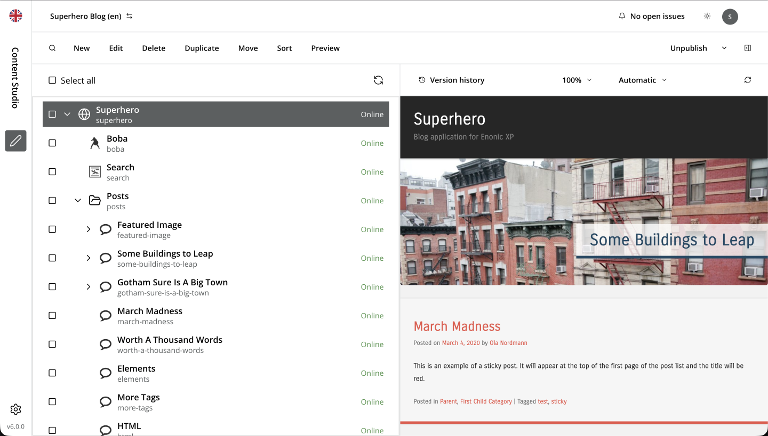The width and height of the screenshot is (768, 436).
Task: Open the Ola Nordmann author link
Action: point(508,343)
